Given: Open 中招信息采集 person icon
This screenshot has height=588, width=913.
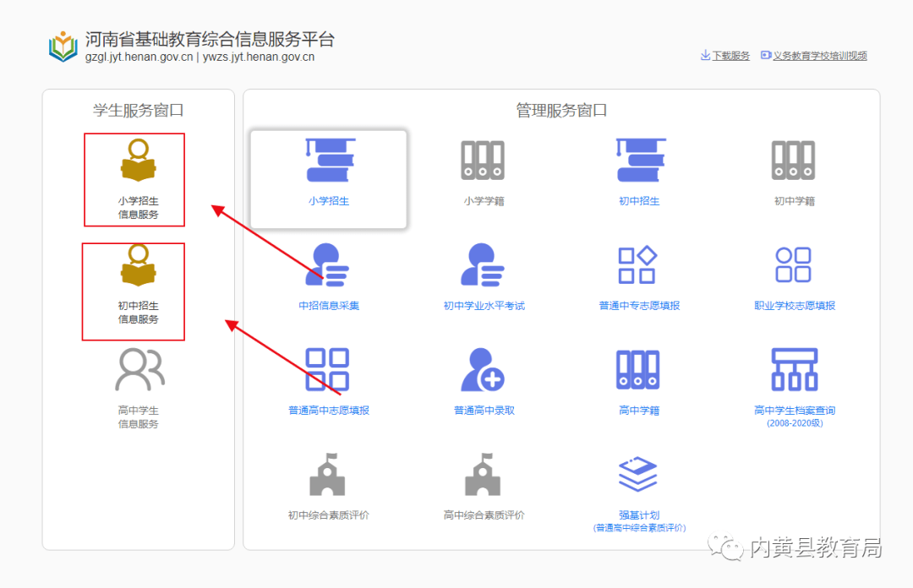Looking at the screenshot, I should [327, 265].
